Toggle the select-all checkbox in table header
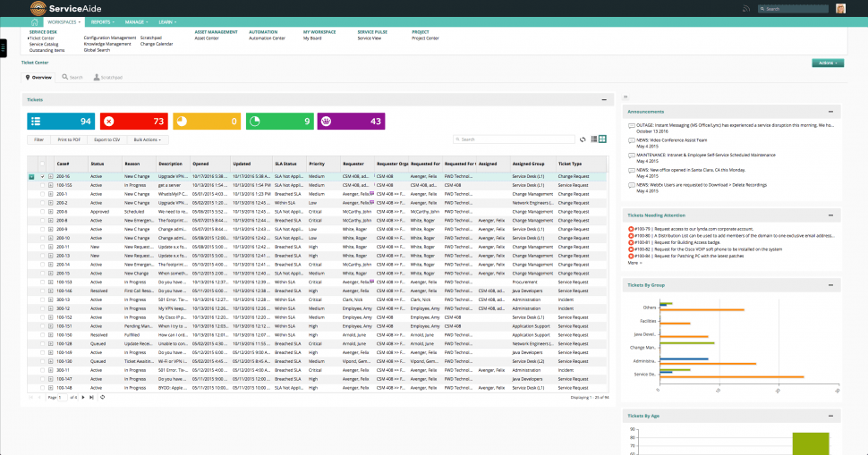Image resolution: width=868 pixels, height=455 pixels. click(x=42, y=164)
